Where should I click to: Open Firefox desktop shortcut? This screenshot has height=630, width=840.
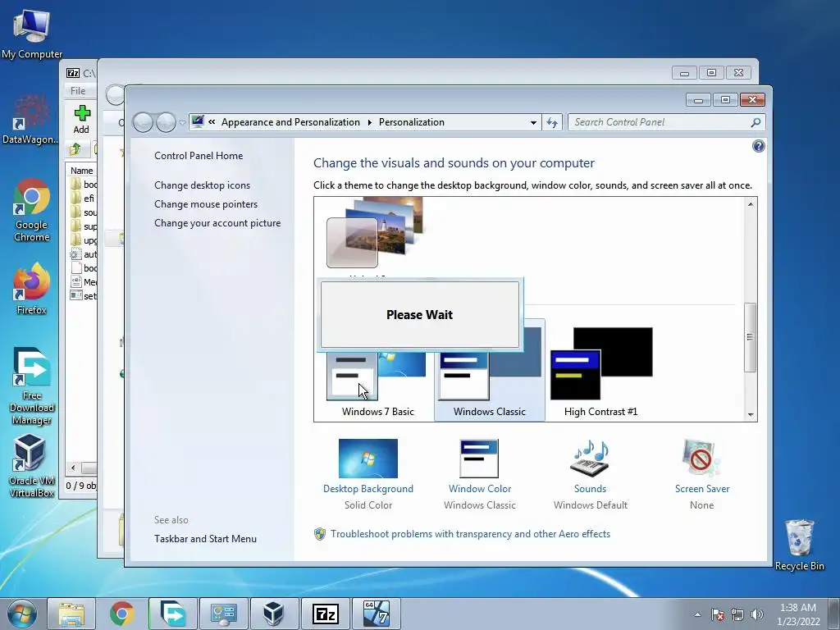pyautogui.click(x=32, y=288)
